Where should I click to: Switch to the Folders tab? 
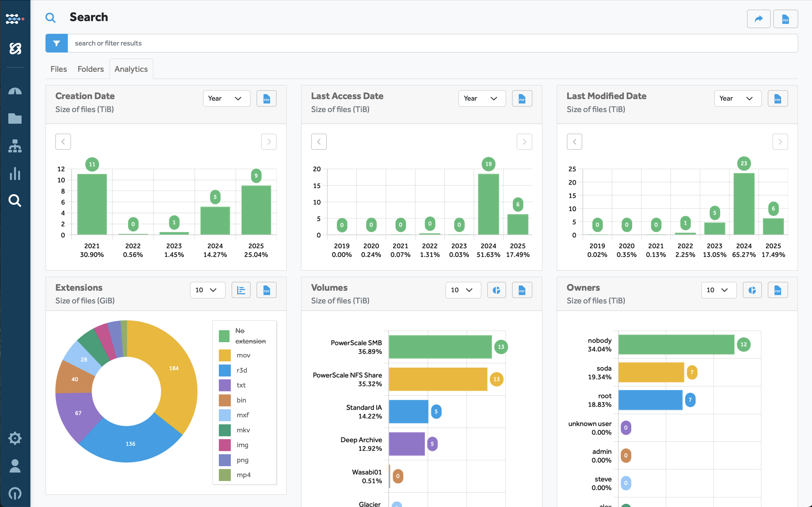tap(90, 69)
